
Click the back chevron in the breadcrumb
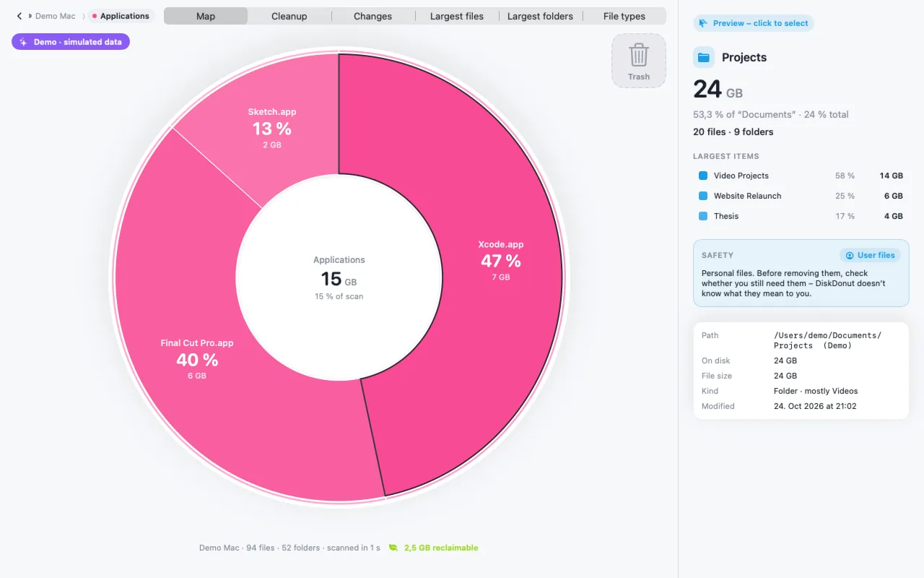pyautogui.click(x=19, y=16)
